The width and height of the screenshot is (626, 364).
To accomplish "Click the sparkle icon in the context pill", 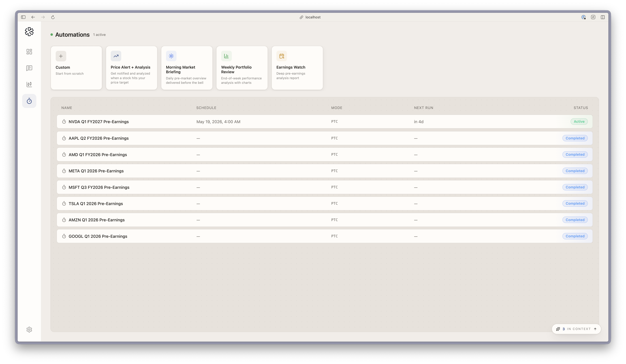I will [558, 329].
